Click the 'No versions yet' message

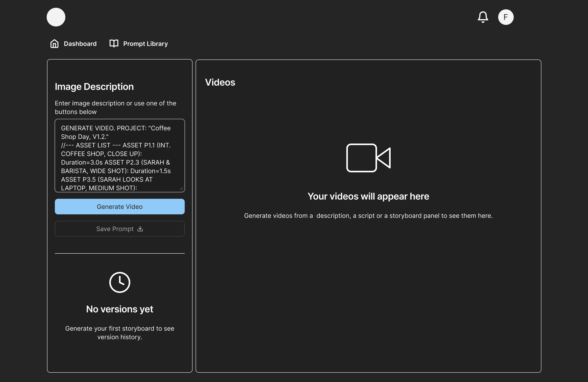pyautogui.click(x=120, y=309)
